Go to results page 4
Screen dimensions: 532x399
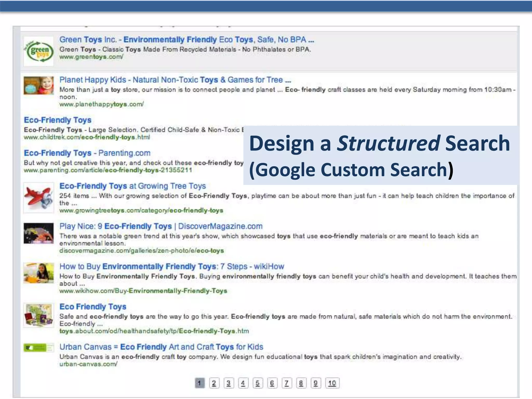pos(243,383)
